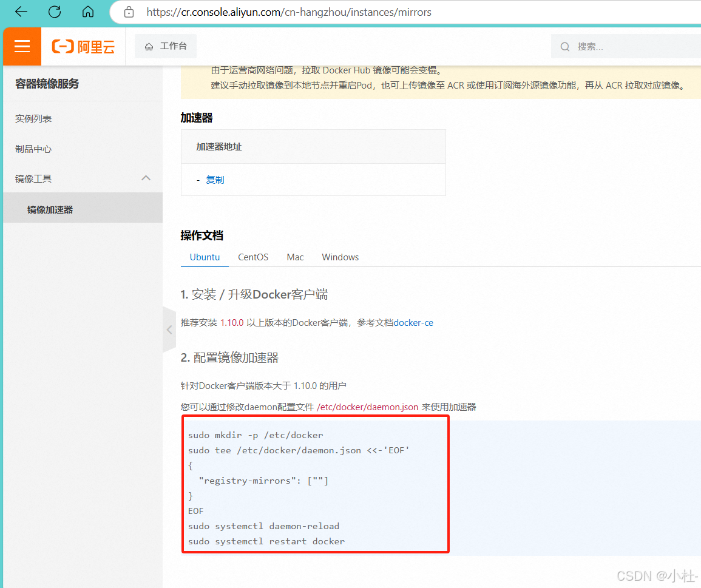Viewport: 701px width, 588px height.
Task: Click the 操作文档 heading
Action: [x=201, y=235]
